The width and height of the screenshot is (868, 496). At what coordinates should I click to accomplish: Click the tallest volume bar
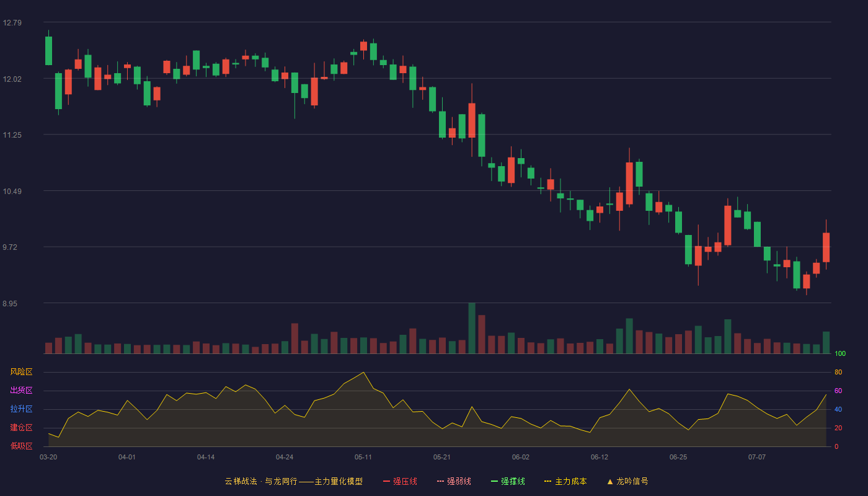point(472,328)
